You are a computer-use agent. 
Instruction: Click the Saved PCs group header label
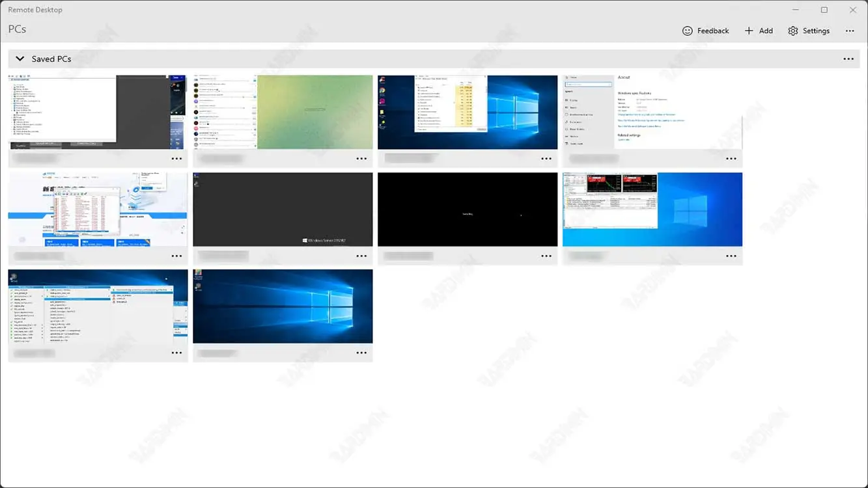(x=51, y=59)
